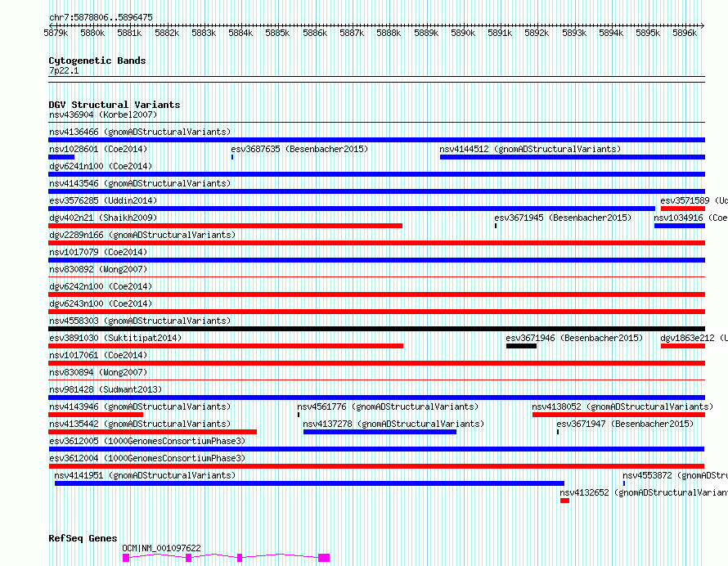728x566 pixels.
Task: Click the 5884k ruler position
Action: tap(240, 33)
